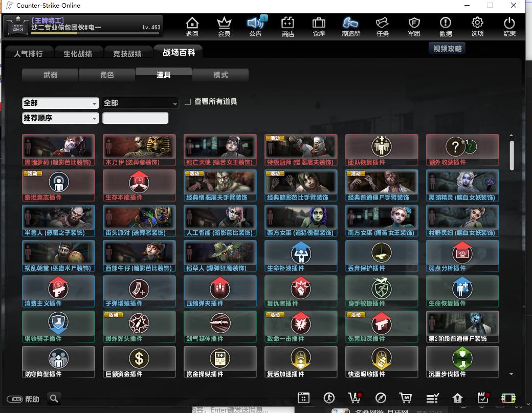Image resolution: width=532 pixels, height=413 pixels.
Task: Select the 弱点分析插件 item card
Action: 462,256
